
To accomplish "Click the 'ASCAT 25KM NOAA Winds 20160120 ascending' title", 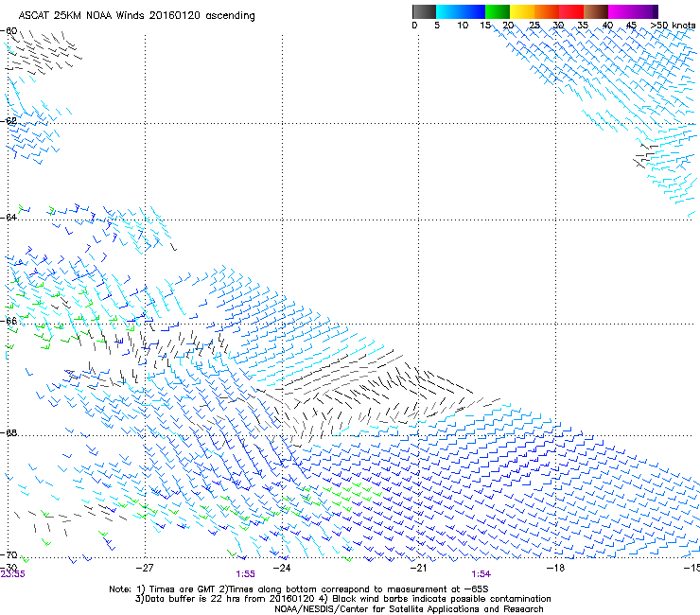I will [x=136, y=16].
